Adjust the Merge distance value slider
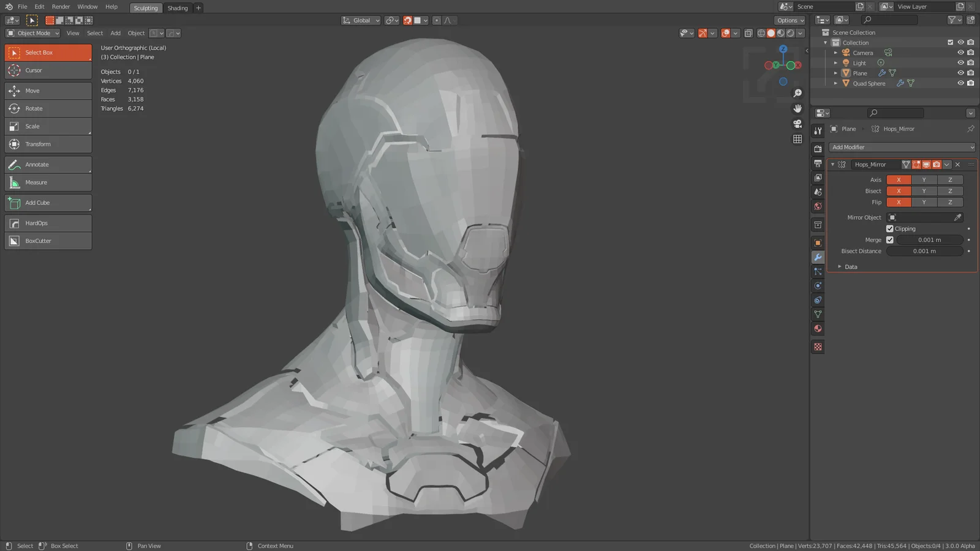Screen dimensions: 980x551 [x=930, y=239]
